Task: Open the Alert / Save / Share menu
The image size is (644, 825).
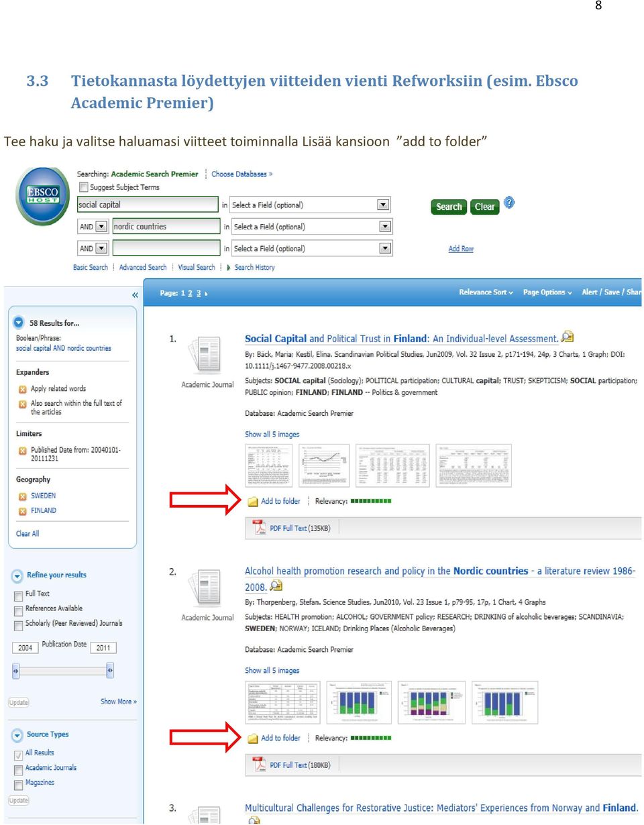Action: click(611, 292)
